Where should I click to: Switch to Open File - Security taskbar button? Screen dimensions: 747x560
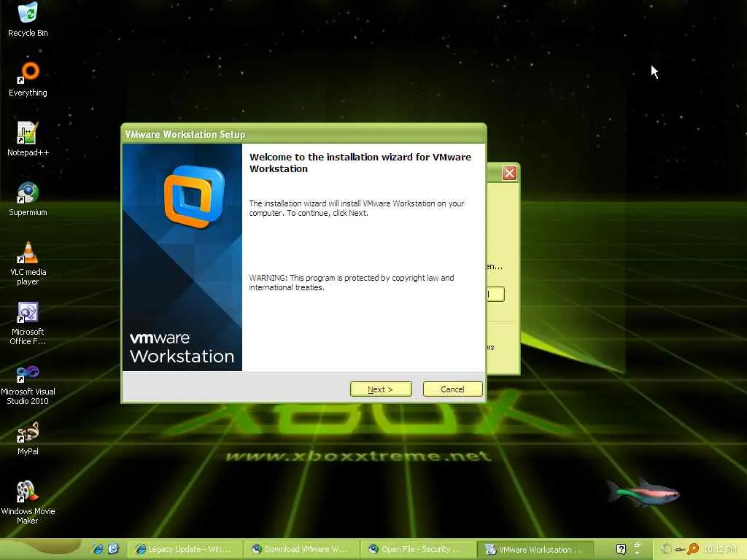418,550
